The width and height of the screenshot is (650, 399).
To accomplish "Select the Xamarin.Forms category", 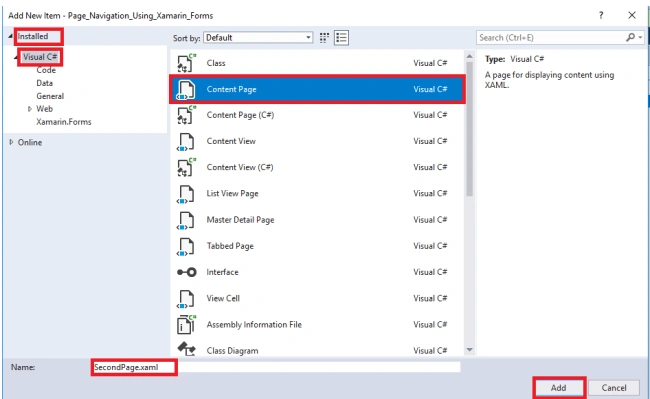I will click(63, 122).
